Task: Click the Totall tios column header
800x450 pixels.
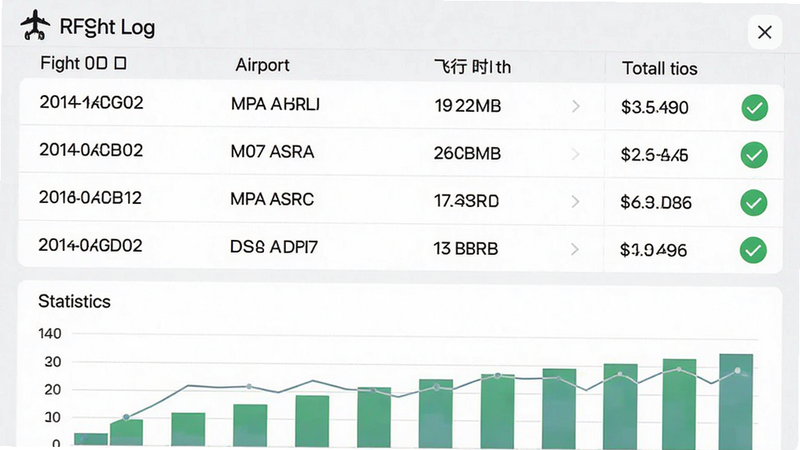Action: (x=660, y=68)
